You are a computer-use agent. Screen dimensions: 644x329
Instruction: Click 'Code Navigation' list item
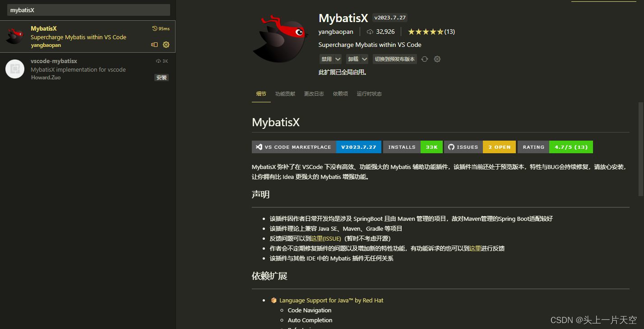point(310,310)
